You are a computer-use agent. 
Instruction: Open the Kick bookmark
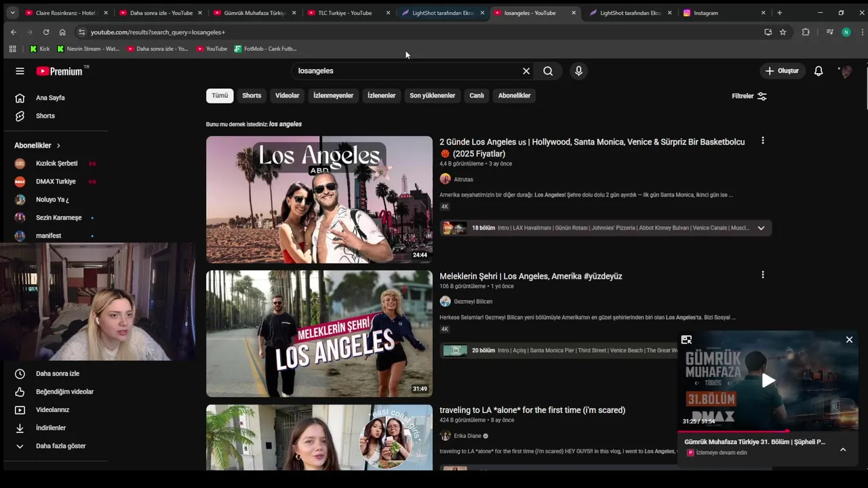click(39, 49)
